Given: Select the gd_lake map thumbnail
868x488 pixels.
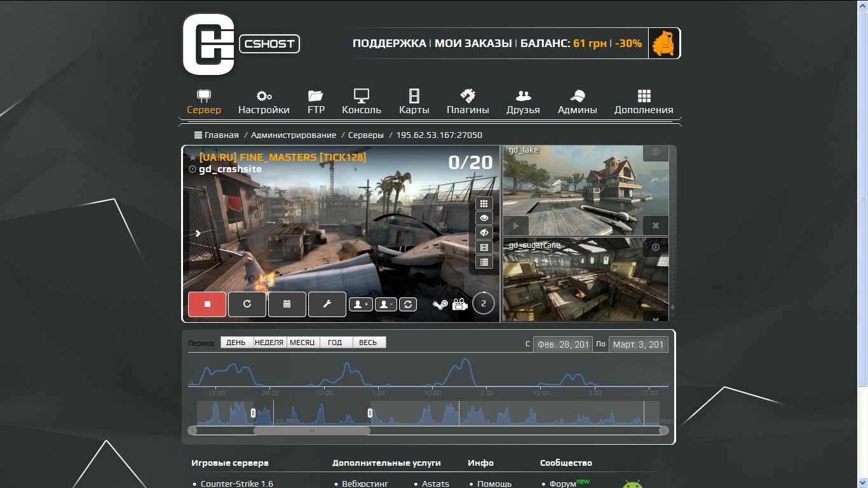Looking at the screenshot, I should click(x=586, y=190).
